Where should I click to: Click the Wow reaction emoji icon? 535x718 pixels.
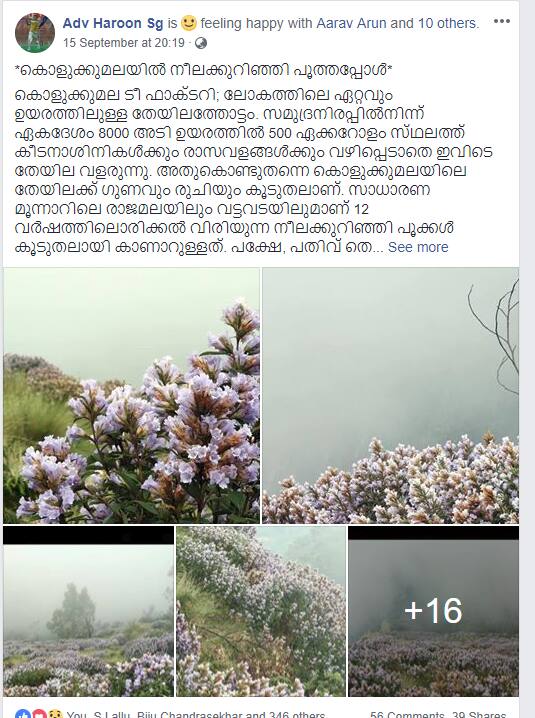pyautogui.click(x=55, y=714)
